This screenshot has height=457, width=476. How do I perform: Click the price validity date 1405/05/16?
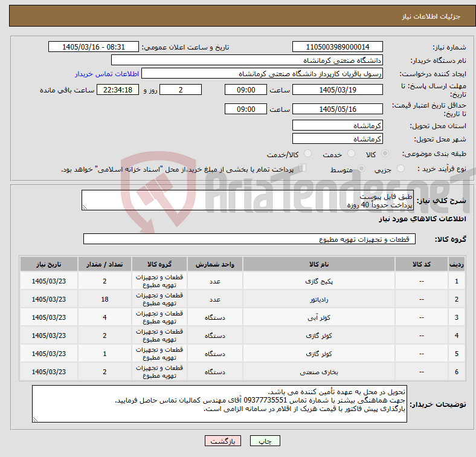point(337,109)
